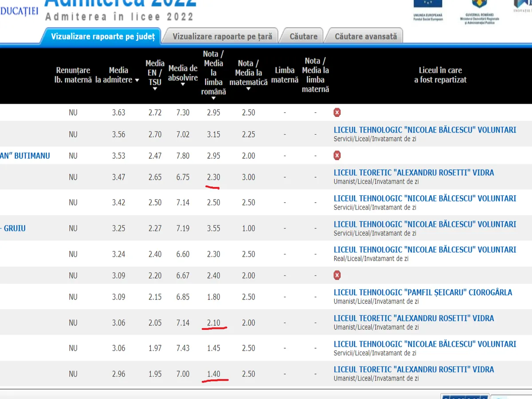This screenshot has width=532, height=399.
Task: Sort by Media EN / TSU arrow
Action: click(155, 89)
